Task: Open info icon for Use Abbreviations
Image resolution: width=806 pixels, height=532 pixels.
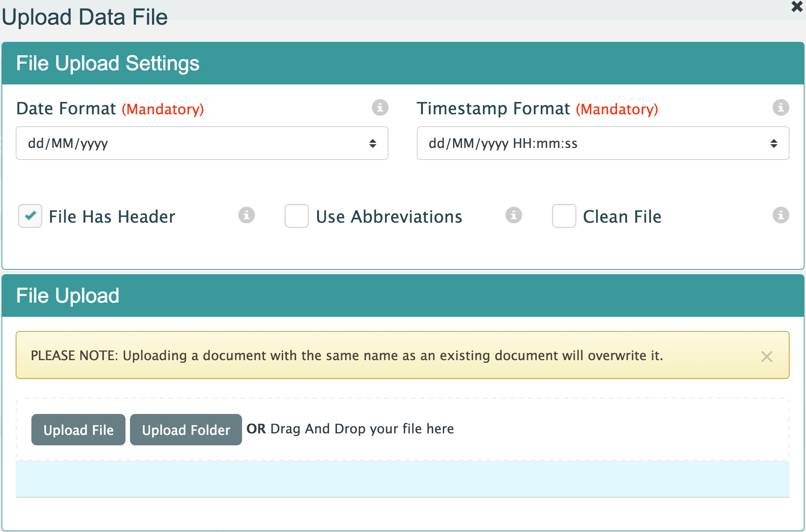Action: pos(514,215)
